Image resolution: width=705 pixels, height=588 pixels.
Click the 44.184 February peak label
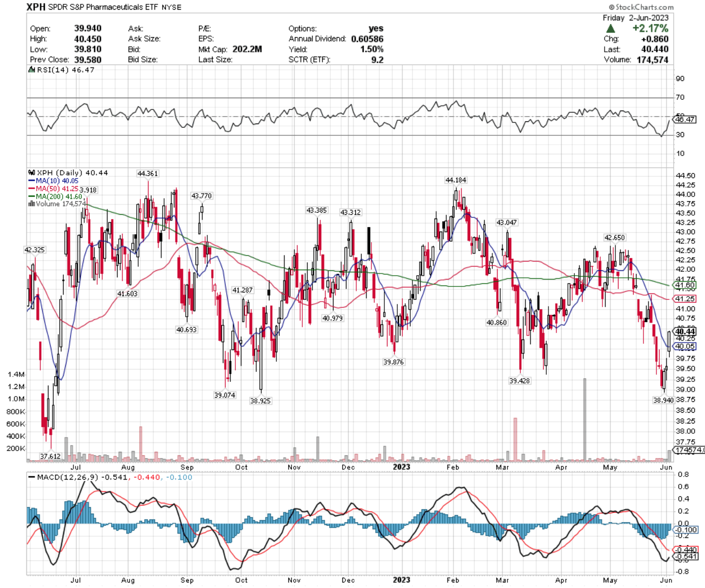[456, 180]
